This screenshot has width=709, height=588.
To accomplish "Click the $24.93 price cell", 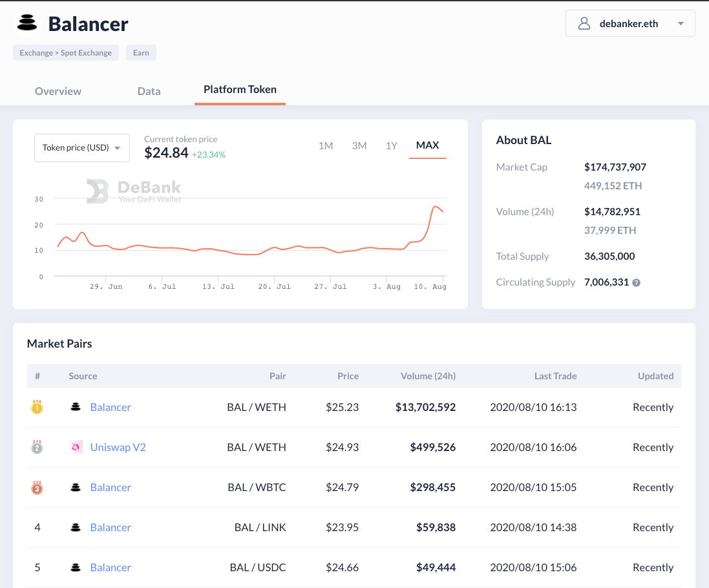I will (x=343, y=447).
